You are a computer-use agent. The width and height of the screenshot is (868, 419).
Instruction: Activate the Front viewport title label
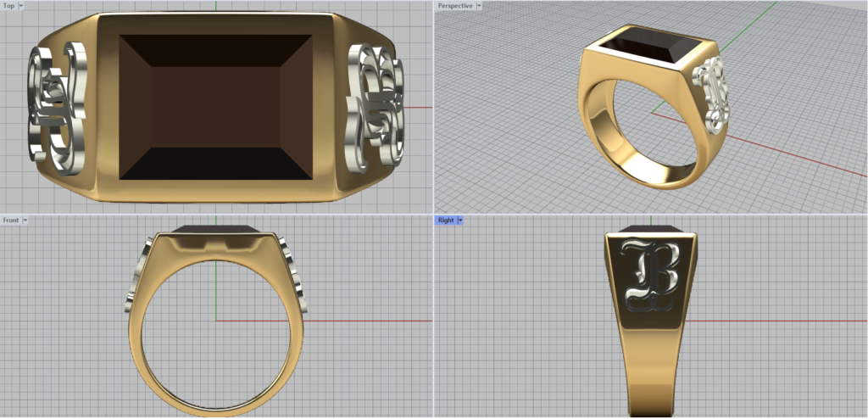[x=10, y=220]
